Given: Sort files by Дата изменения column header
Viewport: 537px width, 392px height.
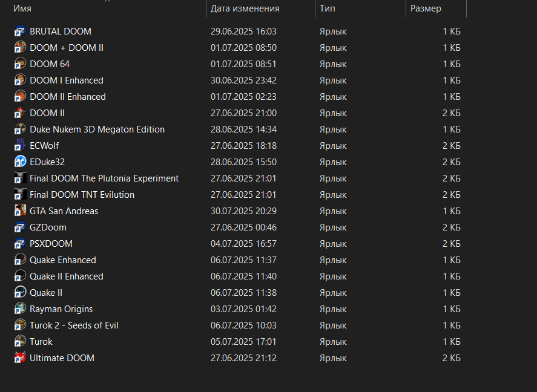Looking at the screenshot, I should pyautogui.click(x=245, y=8).
